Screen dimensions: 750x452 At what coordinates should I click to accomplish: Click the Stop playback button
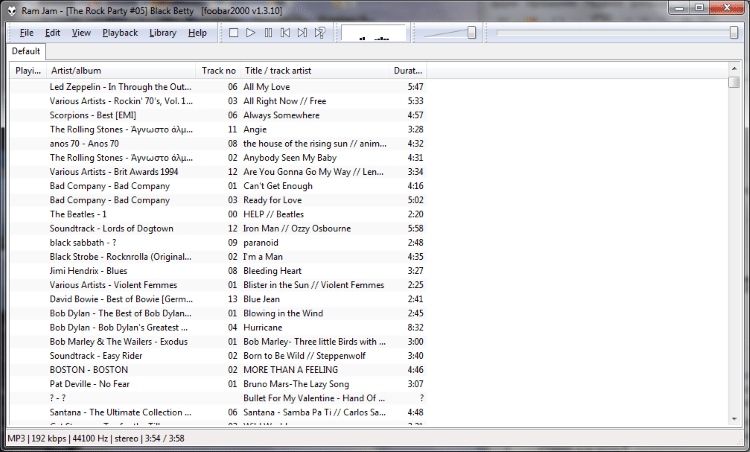(233, 33)
